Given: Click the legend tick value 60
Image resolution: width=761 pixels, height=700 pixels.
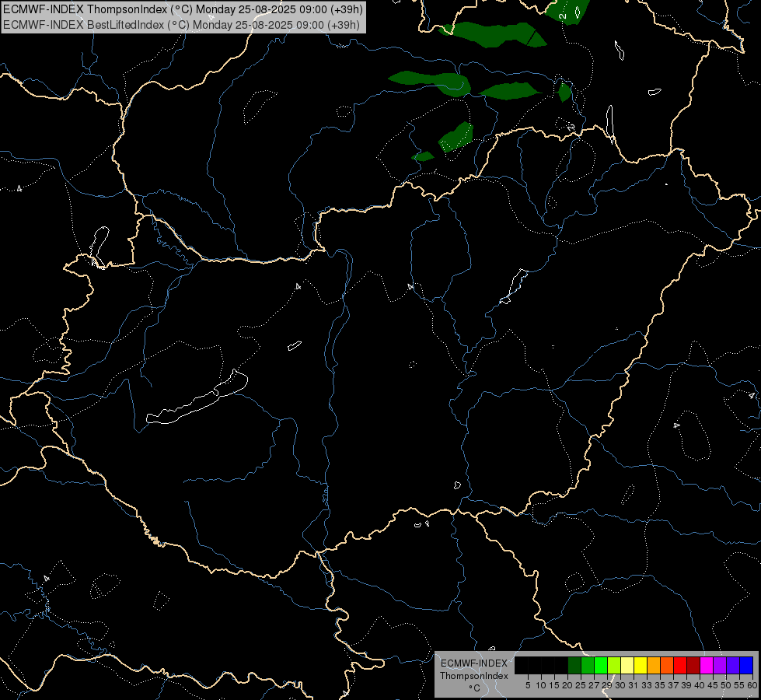Looking at the screenshot, I should point(752,685).
